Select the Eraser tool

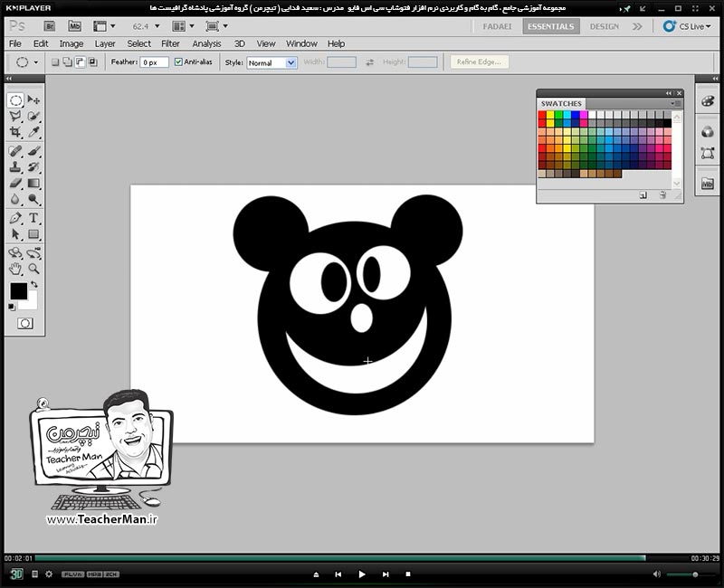click(15, 184)
